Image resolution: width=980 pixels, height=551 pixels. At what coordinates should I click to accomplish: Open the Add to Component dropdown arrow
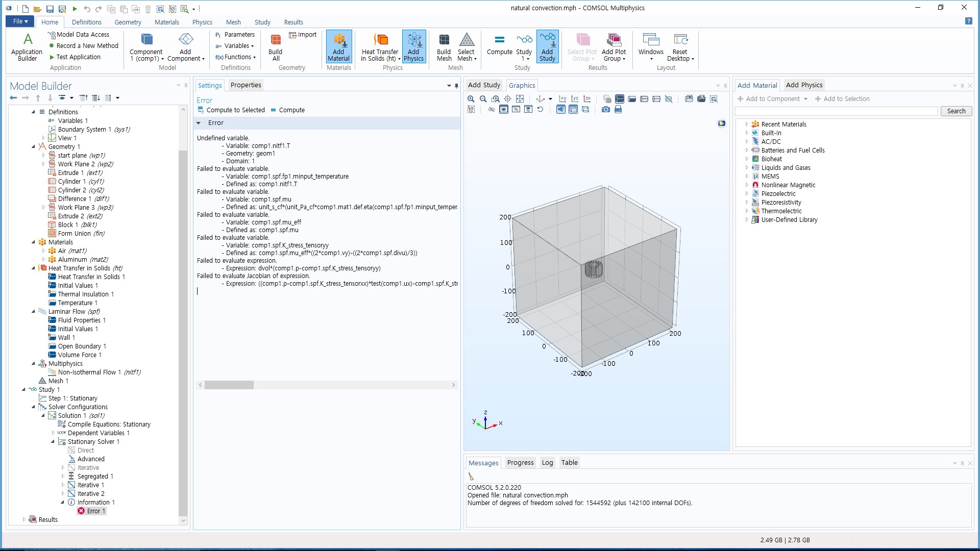[806, 99]
